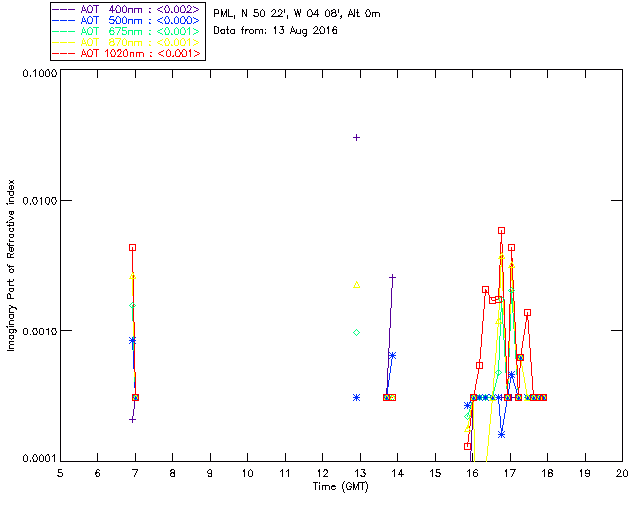The height and width of the screenshot is (512, 640).
Task: Select the highest red square marker near 17 GMT
Action: pyautogui.click(x=501, y=231)
